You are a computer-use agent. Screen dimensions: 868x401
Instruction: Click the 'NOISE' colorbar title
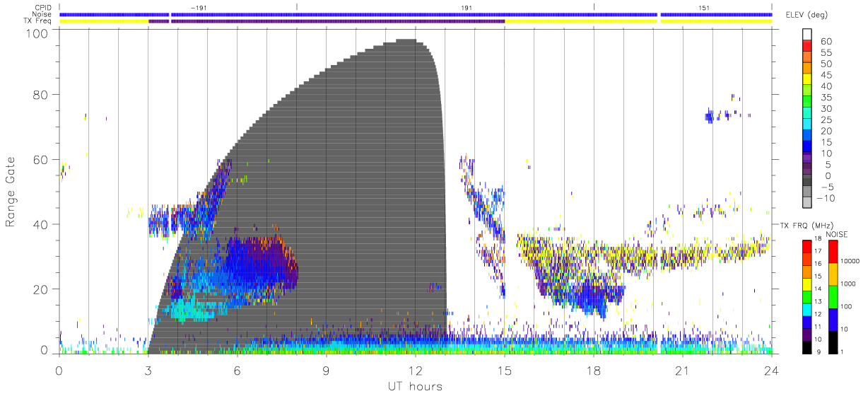(838, 234)
